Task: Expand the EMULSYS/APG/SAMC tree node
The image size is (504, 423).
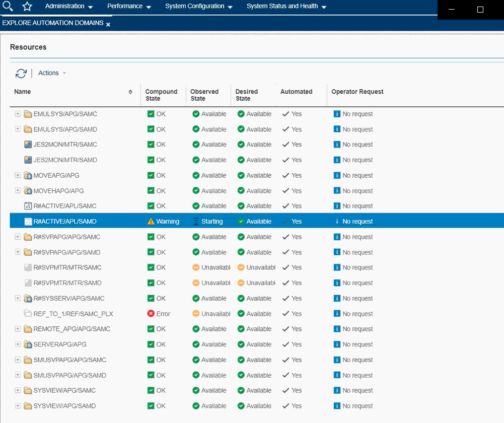Action: (x=17, y=114)
